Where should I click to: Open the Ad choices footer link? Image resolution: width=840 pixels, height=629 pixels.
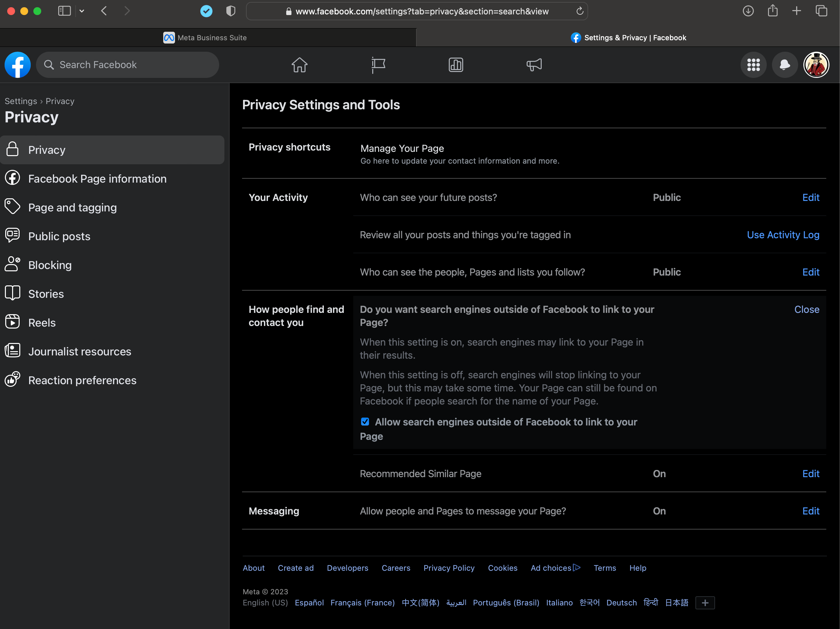click(x=555, y=568)
